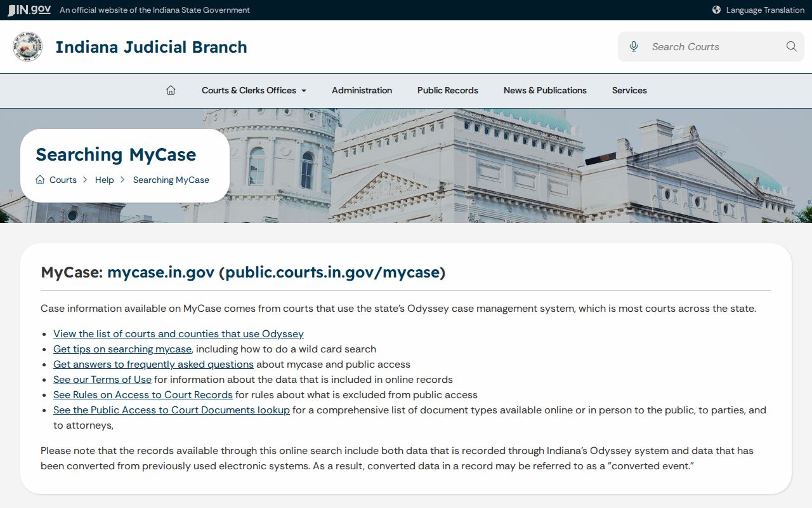Expand the Courts & Clerks Offices dropdown
Screen dimensions: 812x508
(x=254, y=90)
